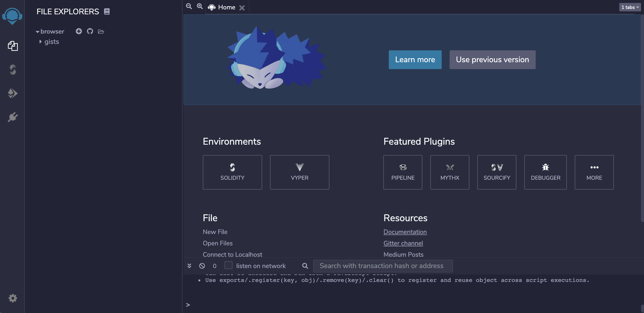The image size is (644, 313).
Task: Open the 1 tabs dropdown
Action: click(630, 7)
